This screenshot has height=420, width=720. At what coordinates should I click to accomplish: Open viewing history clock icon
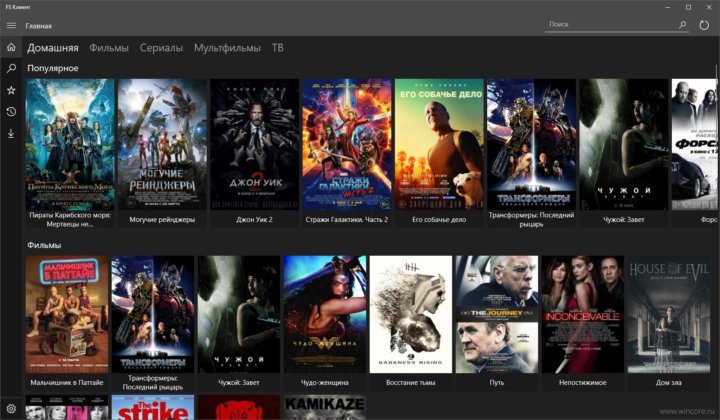(11, 111)
